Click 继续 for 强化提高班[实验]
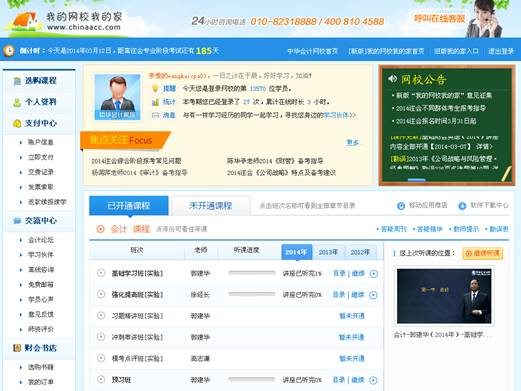 coord(358,295)
